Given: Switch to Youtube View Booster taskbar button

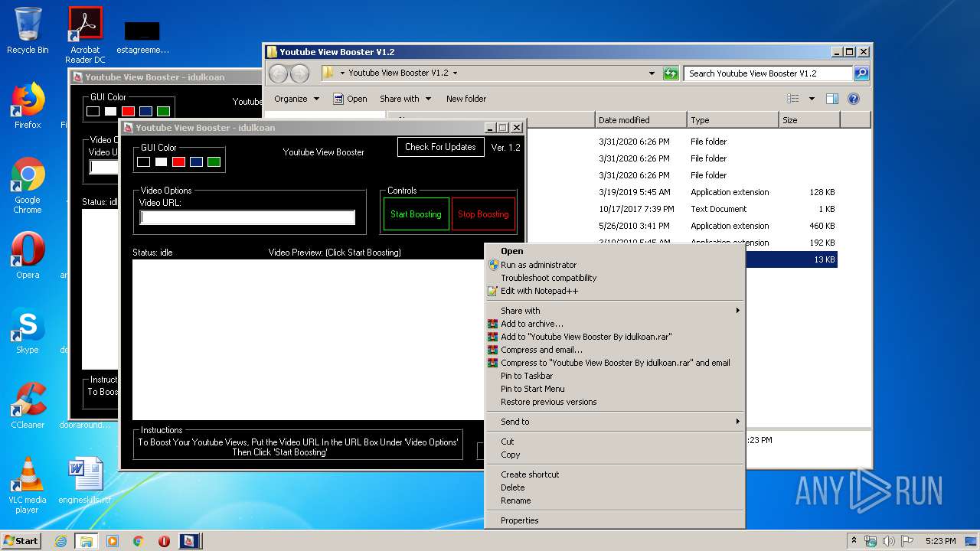Looking at the screenshot, I should [x=189, y=541].
